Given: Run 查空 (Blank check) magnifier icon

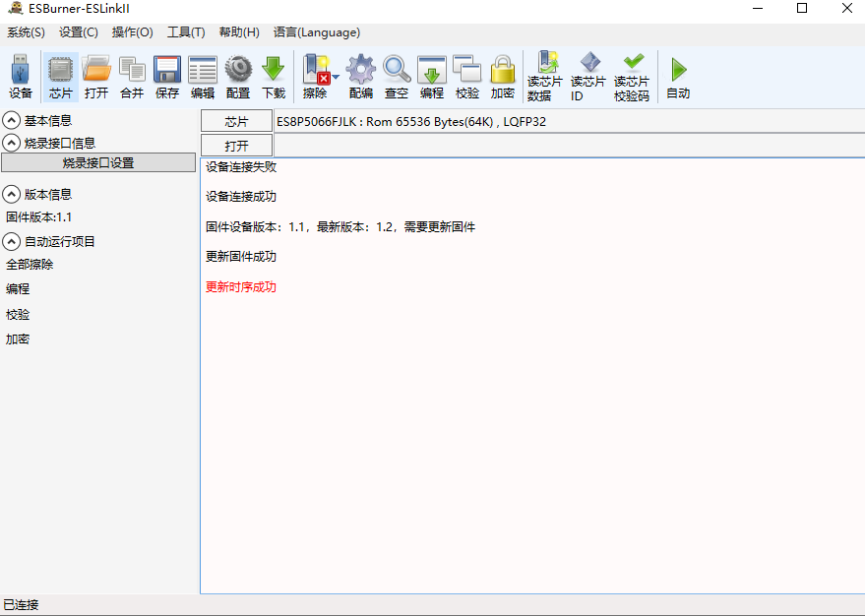Looking at the screenshot, I should [x=397, y=77].
